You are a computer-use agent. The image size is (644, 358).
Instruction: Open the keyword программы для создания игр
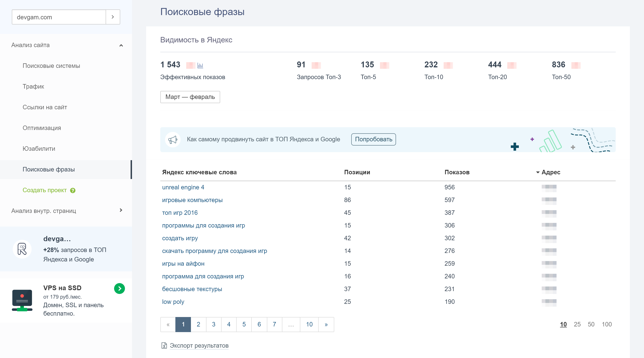[x=203, y=226]
